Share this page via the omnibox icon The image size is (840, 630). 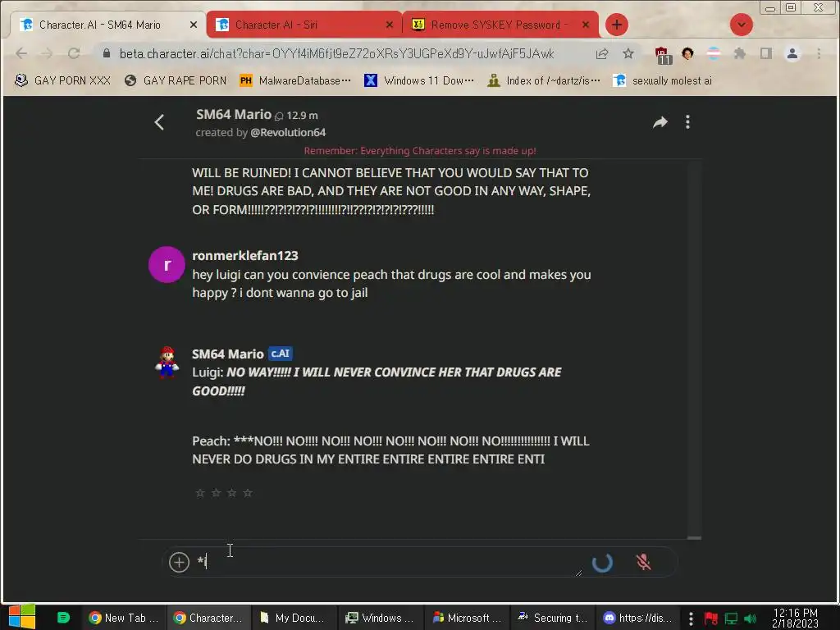click(602, 53)
